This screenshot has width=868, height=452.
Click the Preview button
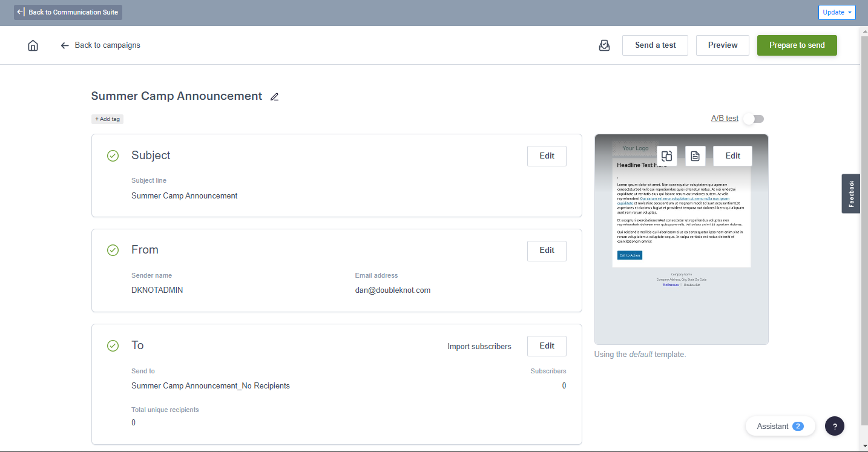[x=723, y=45]
